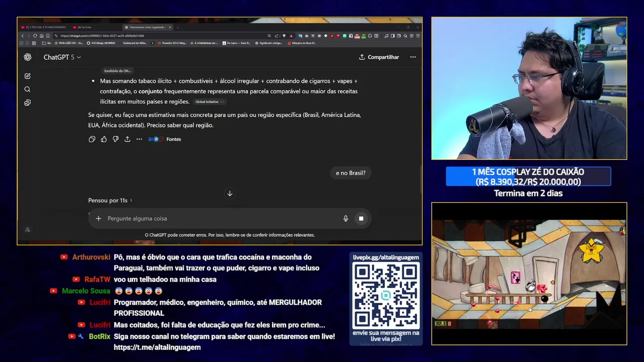This screenshot has width=644, height=362.
Task: Click the zoom magnifier icon in address bar
Action: 269,36
